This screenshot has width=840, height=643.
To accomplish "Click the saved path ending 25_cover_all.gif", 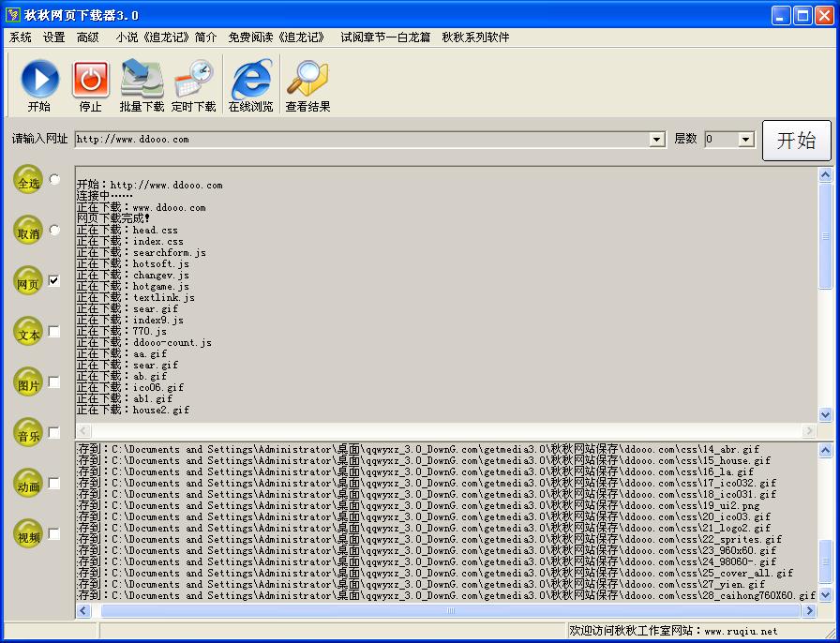I will [x=435, y=573].
